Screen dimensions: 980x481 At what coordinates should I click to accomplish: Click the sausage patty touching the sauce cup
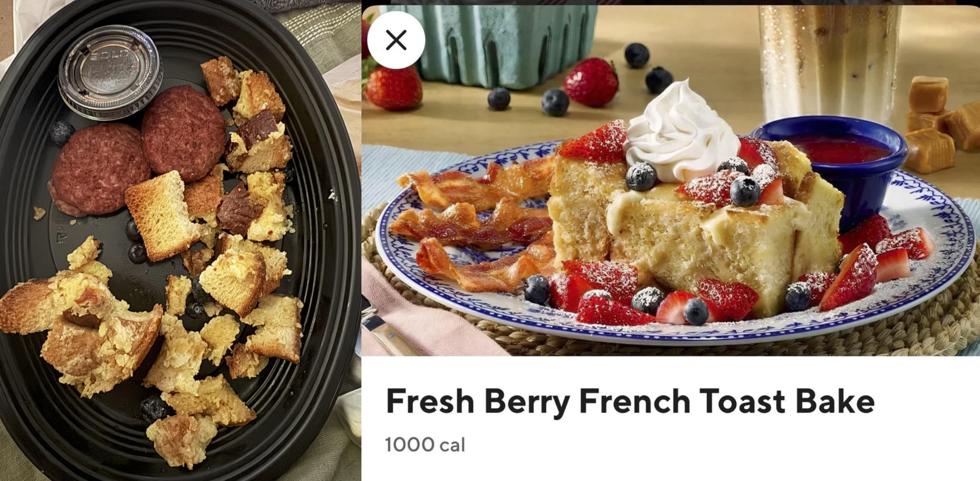point(183,133)
